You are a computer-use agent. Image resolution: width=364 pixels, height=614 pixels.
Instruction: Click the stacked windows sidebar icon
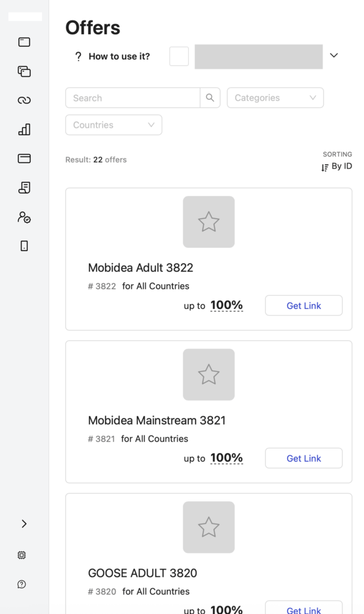[24, 71]
